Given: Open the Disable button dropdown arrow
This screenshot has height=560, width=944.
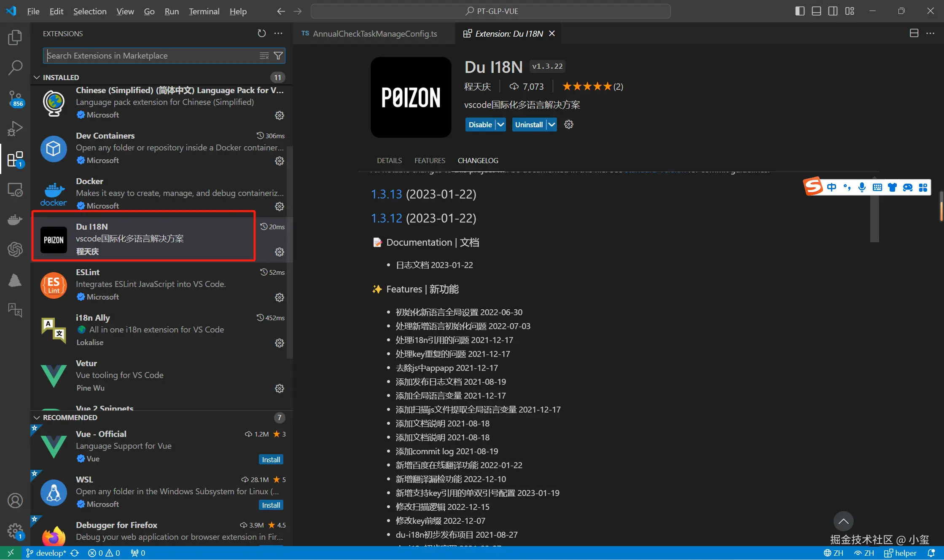Looking at the screenshot, I should click(x=500, y=125).
